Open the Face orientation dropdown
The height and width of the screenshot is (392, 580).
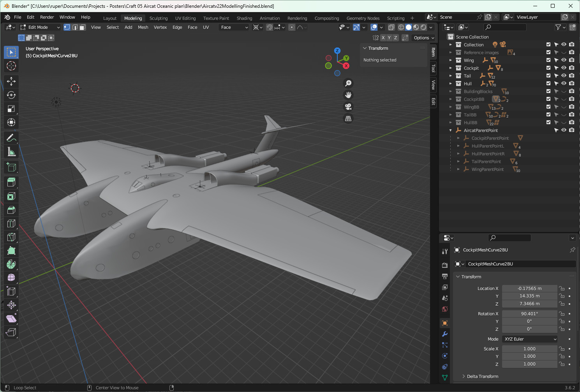[x=234, y=27]
